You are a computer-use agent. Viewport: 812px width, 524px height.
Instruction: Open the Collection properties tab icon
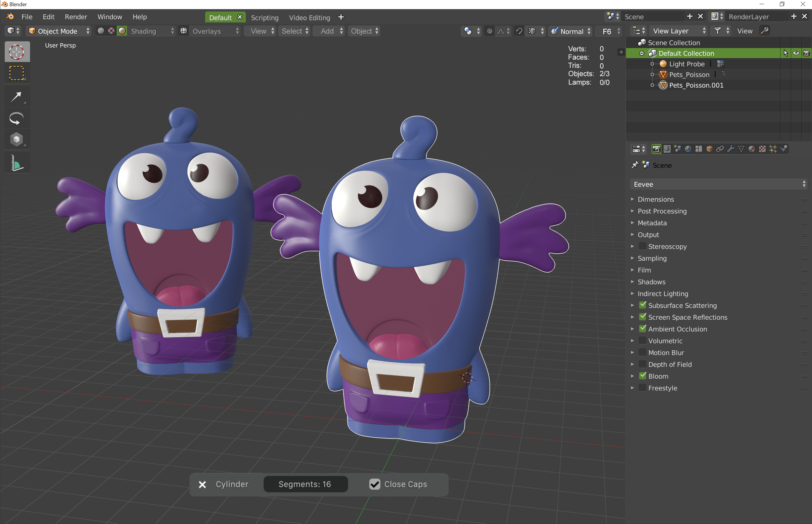[x=699, y=149]
